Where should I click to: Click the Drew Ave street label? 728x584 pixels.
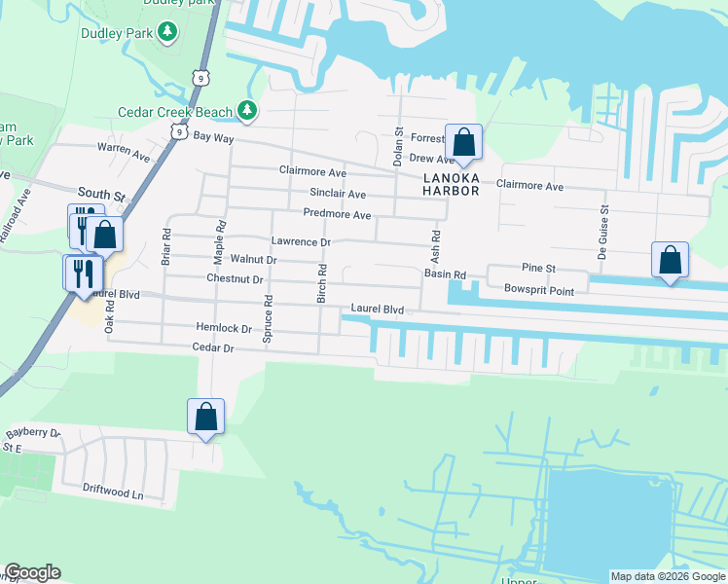tap(431, 159)
